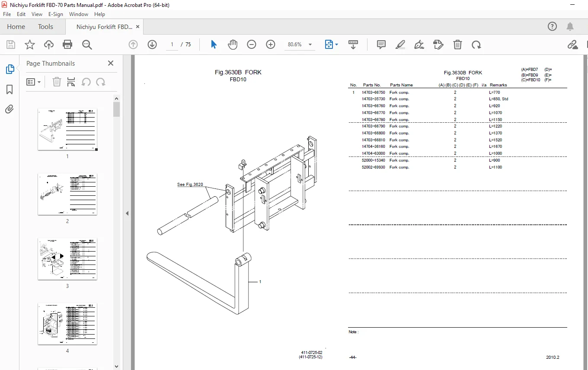Image resolution: width=588 pixels, height=370 pixels.
Task: Activate the selection arrow tool
Action: 214,45
